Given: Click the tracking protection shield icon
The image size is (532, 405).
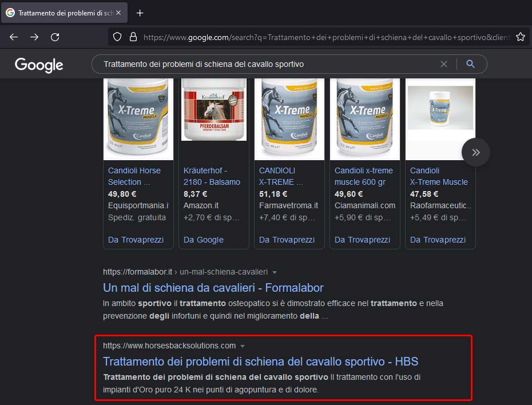Looking at the screenshot, I should click(118, 36).
